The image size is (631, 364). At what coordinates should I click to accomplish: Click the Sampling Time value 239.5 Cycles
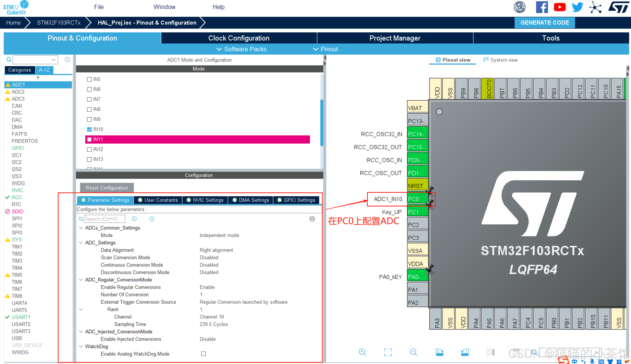(x=214, y=324)
